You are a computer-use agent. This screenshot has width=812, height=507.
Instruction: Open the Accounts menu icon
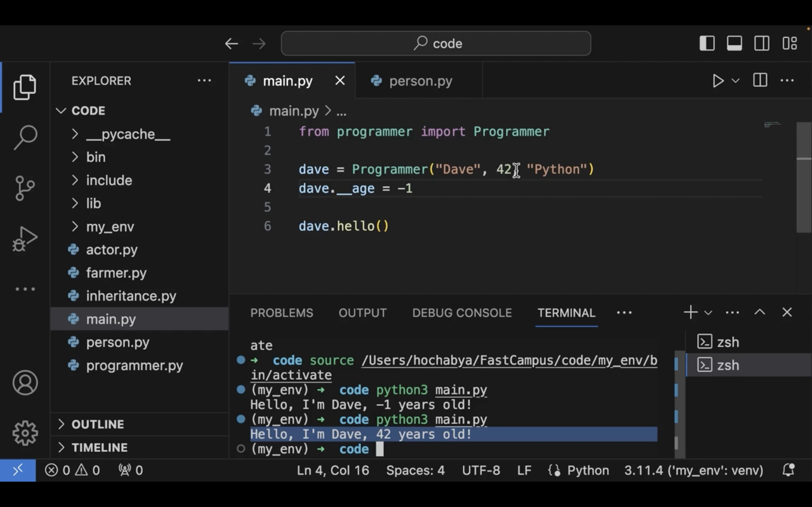25,383
